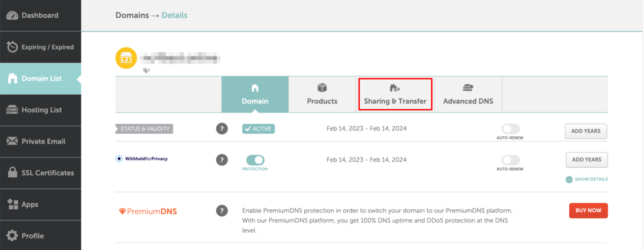644x250 pixels.
Task: Click the help icon beside Status & Validity
Action: click(222, 129)
